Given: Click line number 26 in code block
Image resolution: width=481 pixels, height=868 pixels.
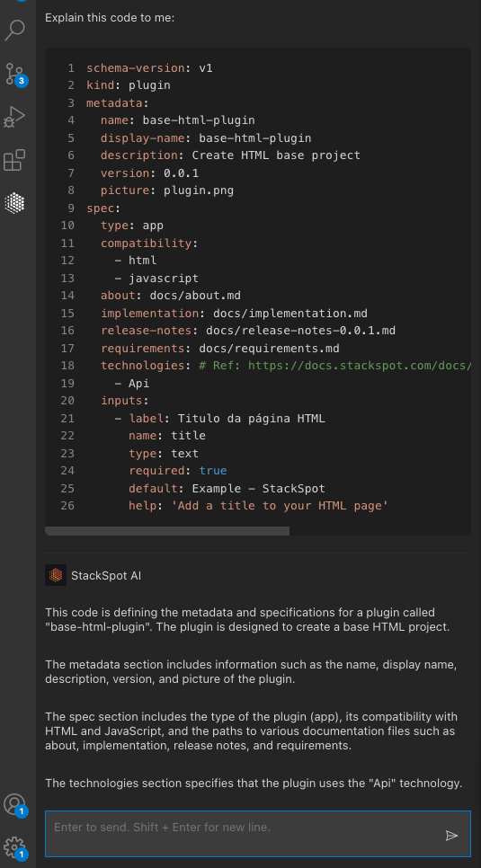Looking at the screenshot, I should pyautogui.click(x=67, y=506).
